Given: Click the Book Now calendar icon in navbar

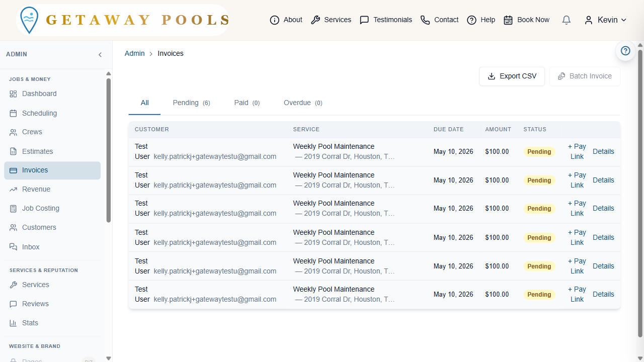Looking at the screenshot, I should [x=508, y=20].
